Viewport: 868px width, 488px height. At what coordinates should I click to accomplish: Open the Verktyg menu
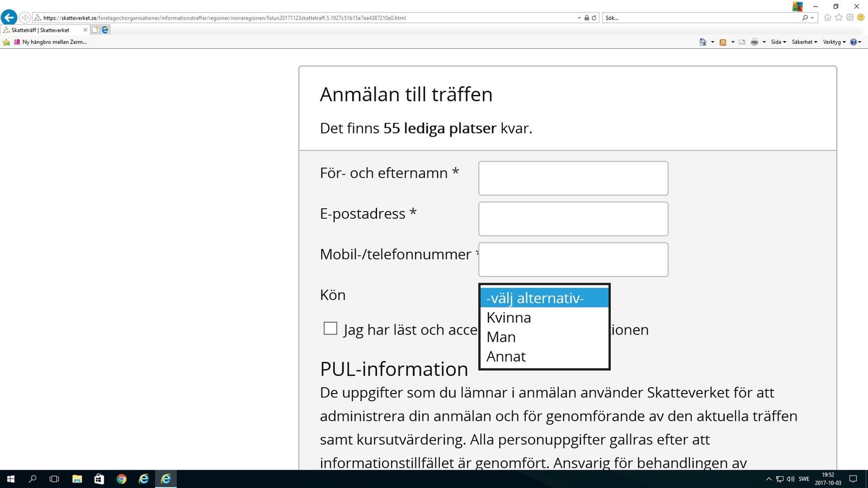(x=834, y=42)
